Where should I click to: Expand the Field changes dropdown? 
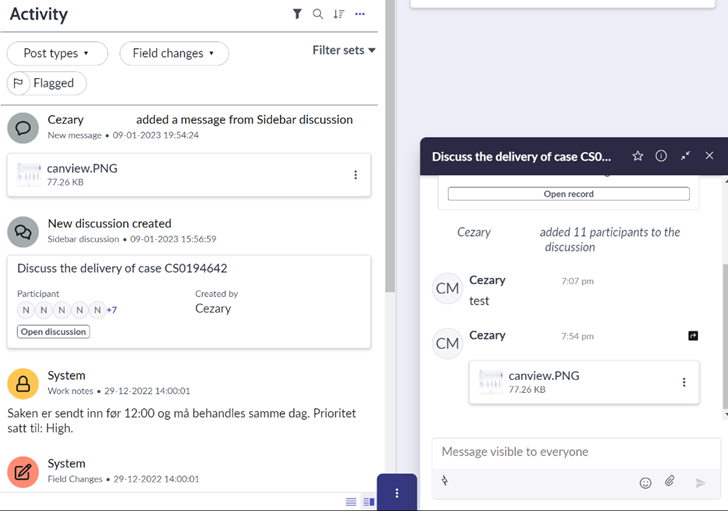coord(173,53)
